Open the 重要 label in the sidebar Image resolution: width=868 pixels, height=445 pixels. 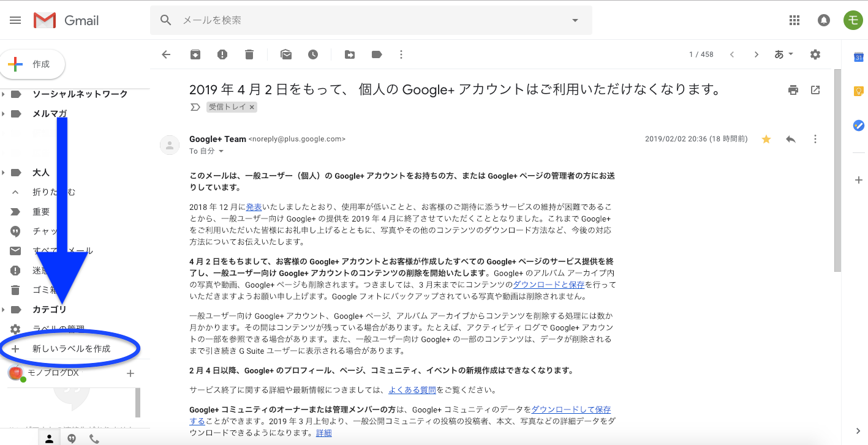(41, 212)
